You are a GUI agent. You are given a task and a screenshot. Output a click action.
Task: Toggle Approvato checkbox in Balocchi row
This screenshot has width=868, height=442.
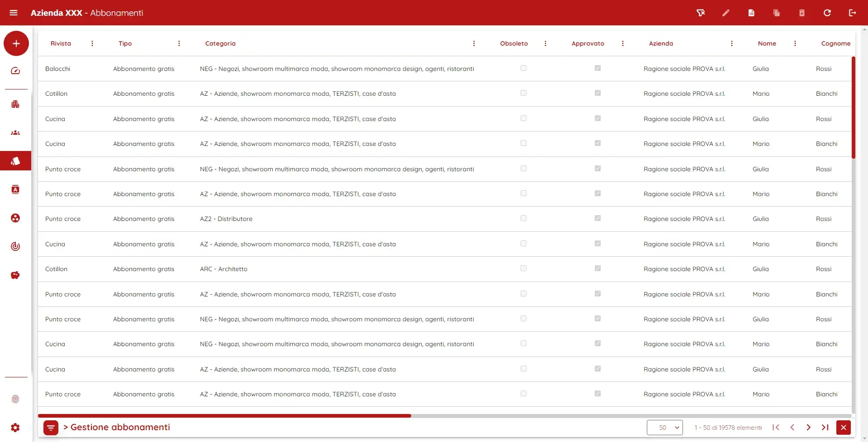[598, 68]
